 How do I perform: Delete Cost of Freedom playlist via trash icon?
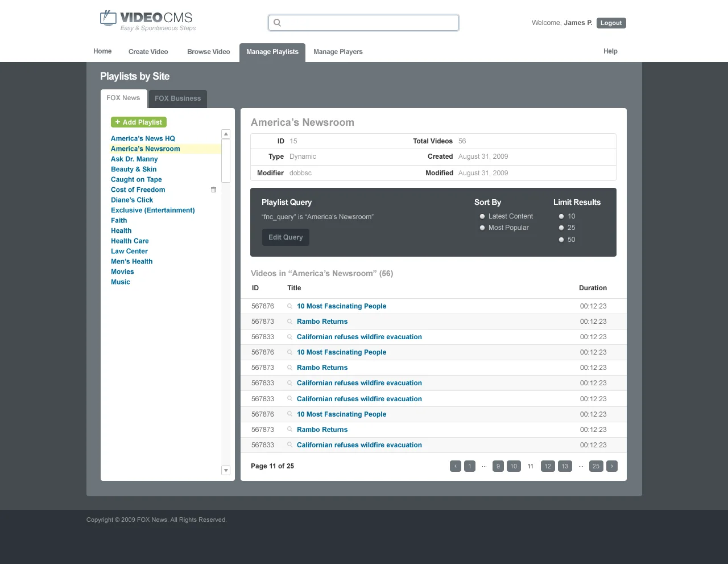point(214,190)
